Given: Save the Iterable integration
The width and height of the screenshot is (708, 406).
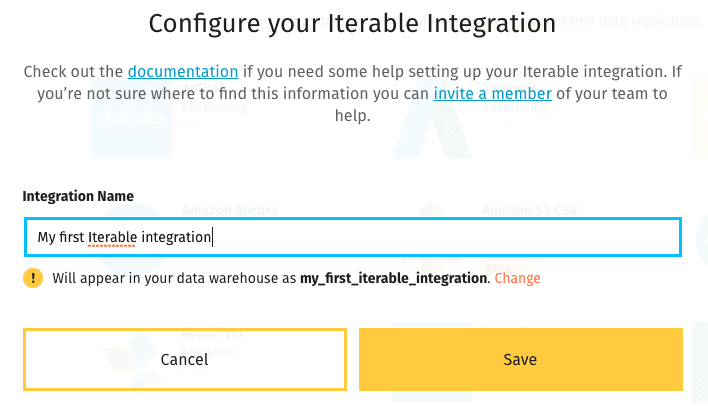Looking at the screenshot, I should (x=521, y=359).
